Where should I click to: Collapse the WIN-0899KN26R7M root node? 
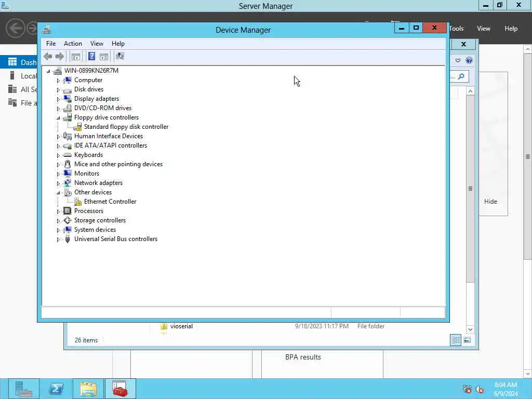pos(48,71)
